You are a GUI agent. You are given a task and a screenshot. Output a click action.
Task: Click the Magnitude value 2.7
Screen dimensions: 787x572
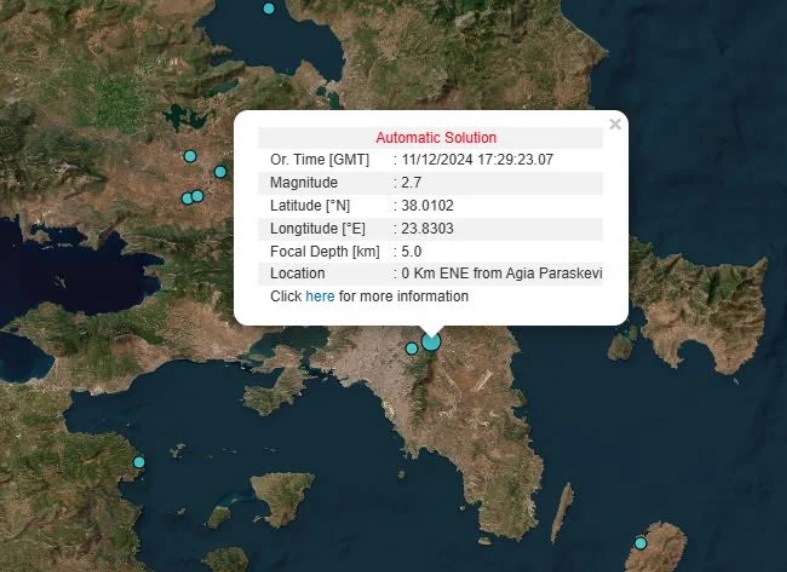coord(412,183)
